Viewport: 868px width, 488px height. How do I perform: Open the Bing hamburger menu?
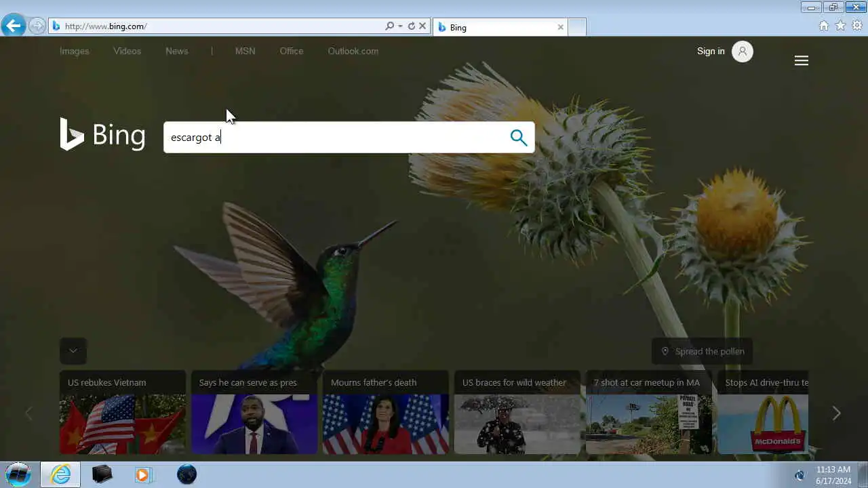(802, 61)
